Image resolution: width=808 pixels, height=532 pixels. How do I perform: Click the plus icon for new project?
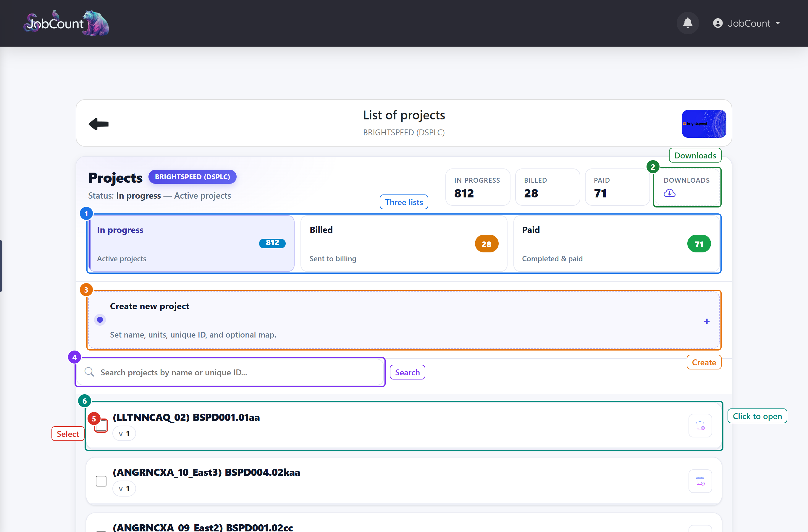click(707, 321)
